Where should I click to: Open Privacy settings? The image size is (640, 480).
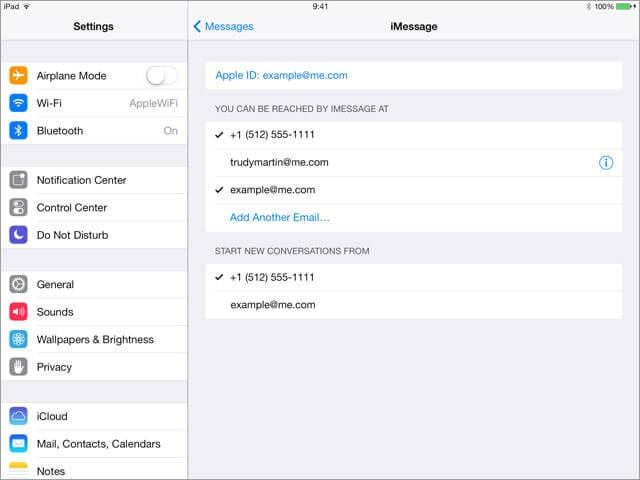click(94, 367)
